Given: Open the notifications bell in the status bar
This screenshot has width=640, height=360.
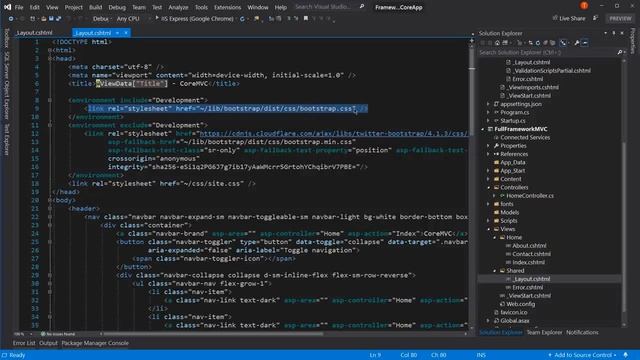Looking at the screenshot, I should (x=625, y=355).
